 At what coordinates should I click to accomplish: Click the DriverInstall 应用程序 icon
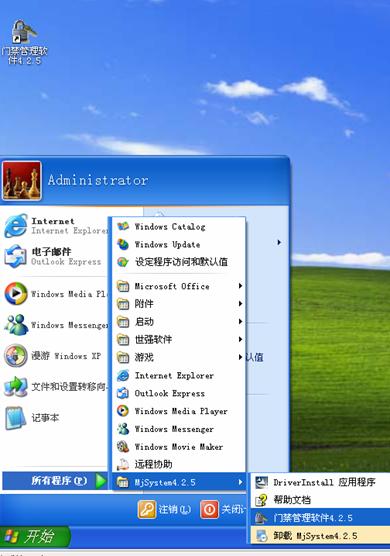(x=262, y=482)
